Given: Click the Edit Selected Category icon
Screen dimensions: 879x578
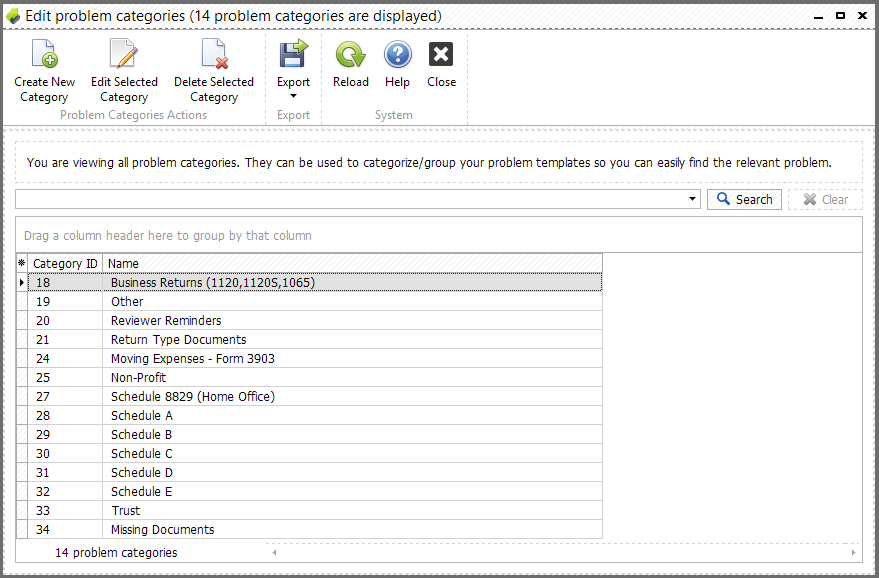Looking at the screenshot, I should pyautogui.click(x=124, y=54).
